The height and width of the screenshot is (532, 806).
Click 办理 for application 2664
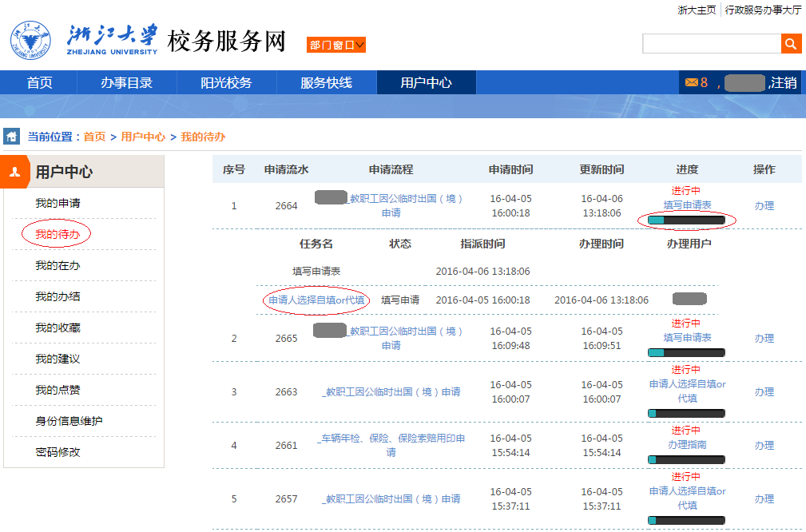(764, 205)
